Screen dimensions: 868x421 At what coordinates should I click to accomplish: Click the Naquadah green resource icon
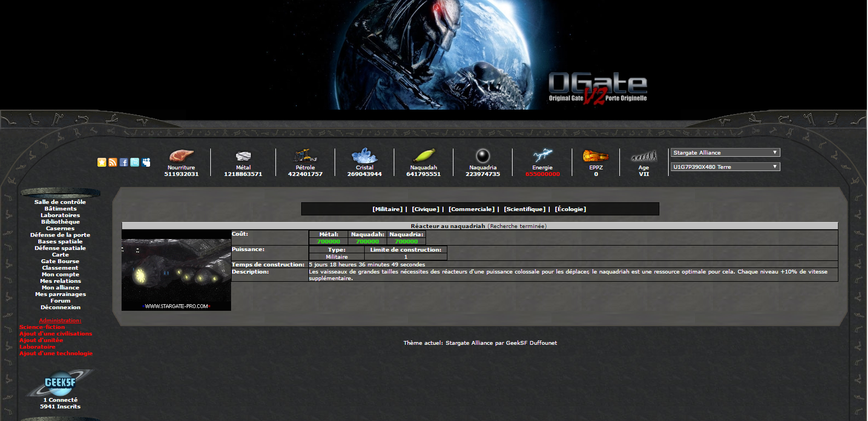tap(424, 156)
